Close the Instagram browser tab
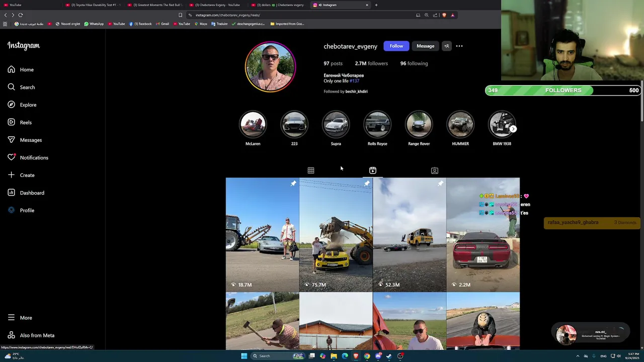The width and height of the screenshot is (644, 362). click(x=367, y=5)
